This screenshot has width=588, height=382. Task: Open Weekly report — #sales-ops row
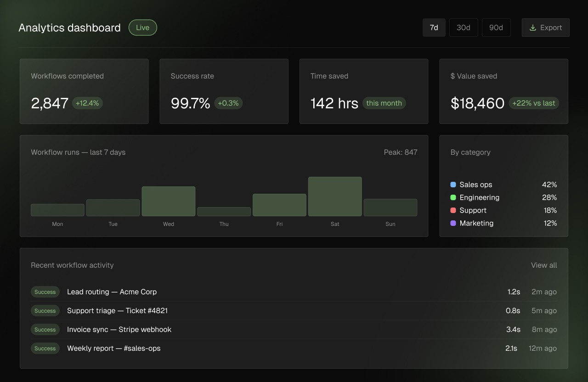click(x=294, y=348)
